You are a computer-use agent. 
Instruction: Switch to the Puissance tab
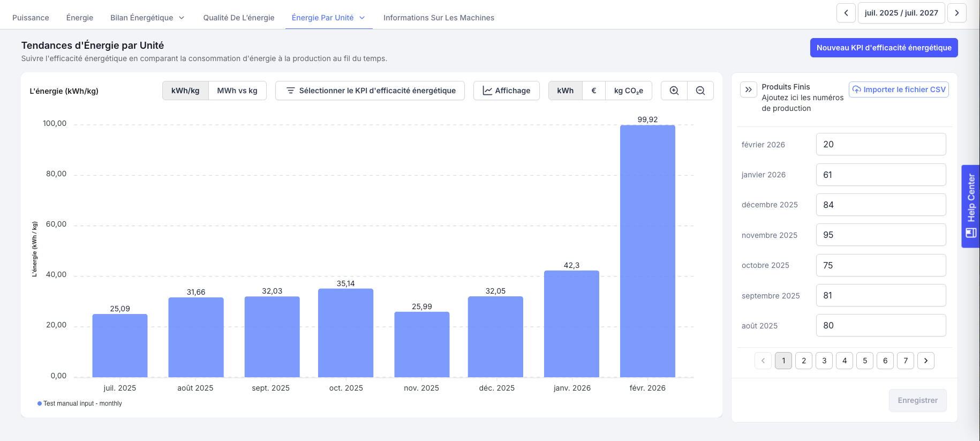click(x=31, y=18)
